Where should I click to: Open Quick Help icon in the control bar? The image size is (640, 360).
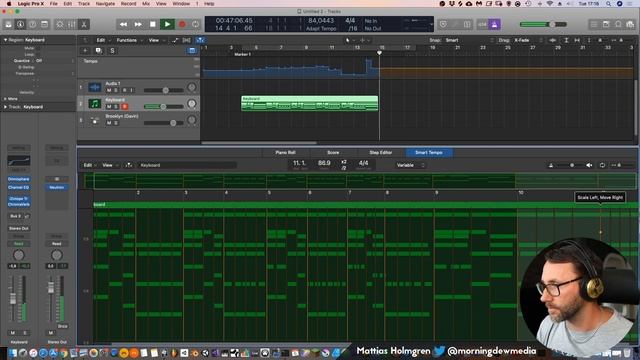(32, 24)
